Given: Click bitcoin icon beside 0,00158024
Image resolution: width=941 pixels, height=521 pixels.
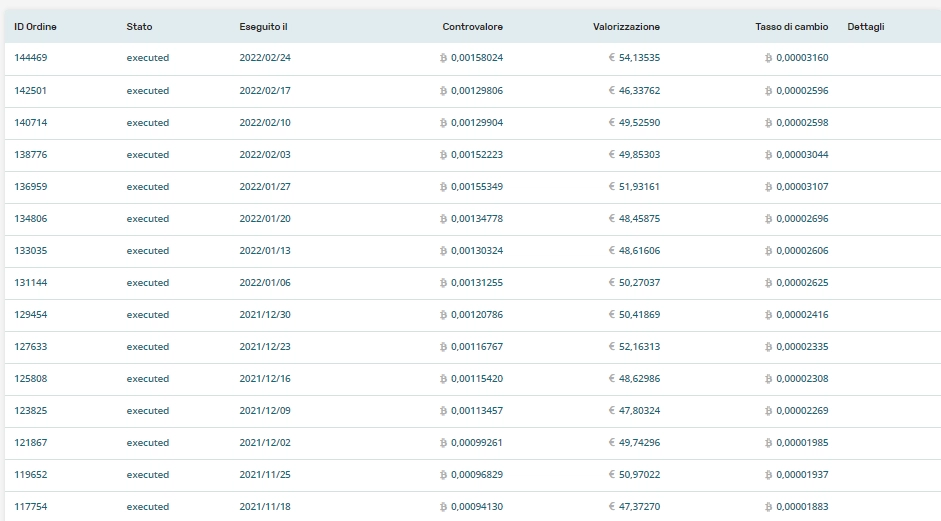Looking at the screenshot, I should [443, 58].
